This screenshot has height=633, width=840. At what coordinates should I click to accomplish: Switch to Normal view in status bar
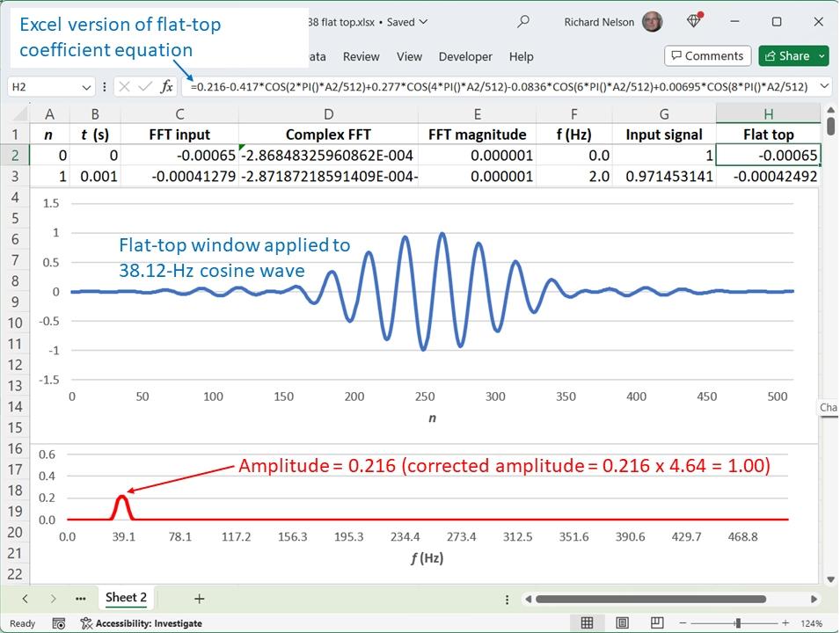pyautogui.click(x=587, y=623)
